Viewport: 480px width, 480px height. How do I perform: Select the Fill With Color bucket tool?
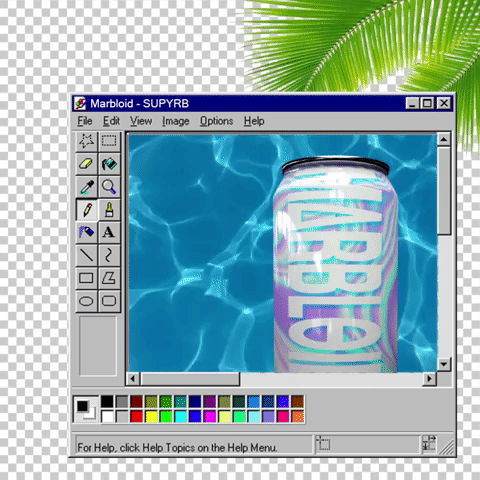point(109,164)
